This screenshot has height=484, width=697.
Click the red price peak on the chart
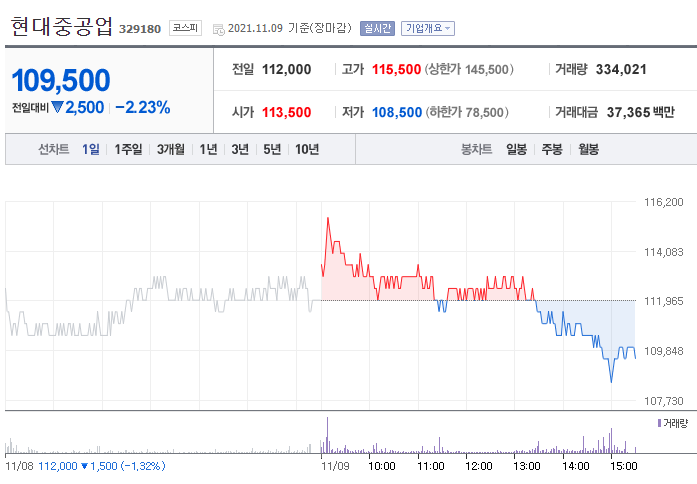pyautogui.click(x=328, y=219)
